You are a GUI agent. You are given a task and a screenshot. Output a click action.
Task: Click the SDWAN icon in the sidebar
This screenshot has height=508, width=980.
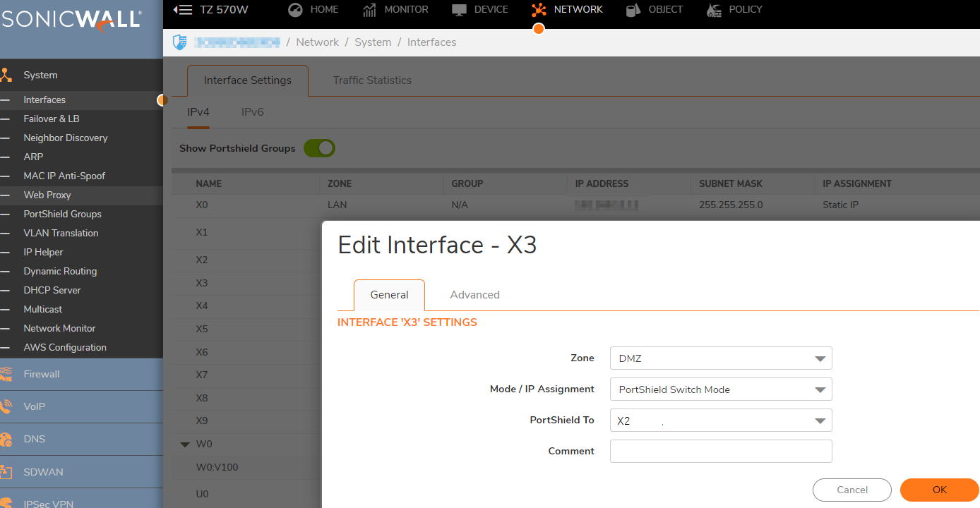click(6, 471)
